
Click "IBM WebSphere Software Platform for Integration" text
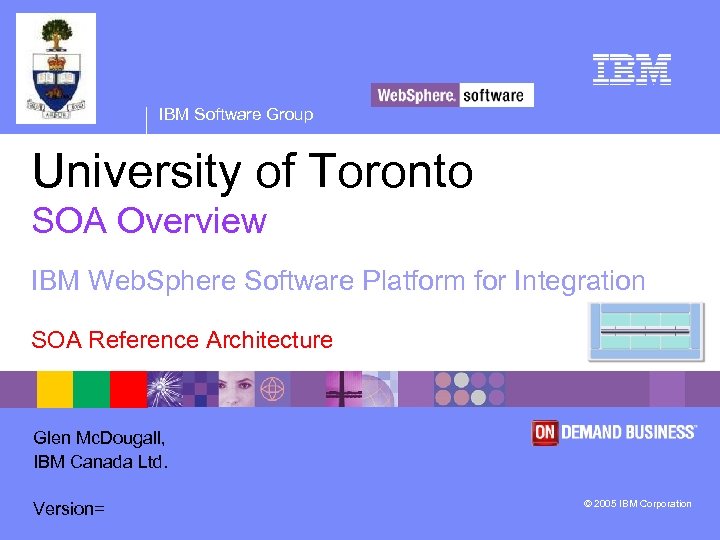(338, 281)
